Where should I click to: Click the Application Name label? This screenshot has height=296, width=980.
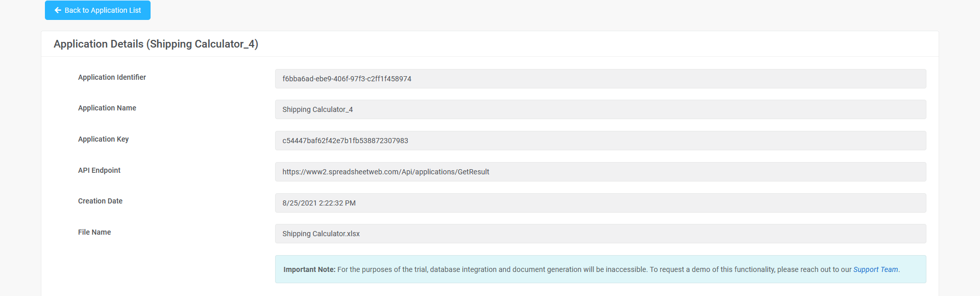tap(107, 108)
